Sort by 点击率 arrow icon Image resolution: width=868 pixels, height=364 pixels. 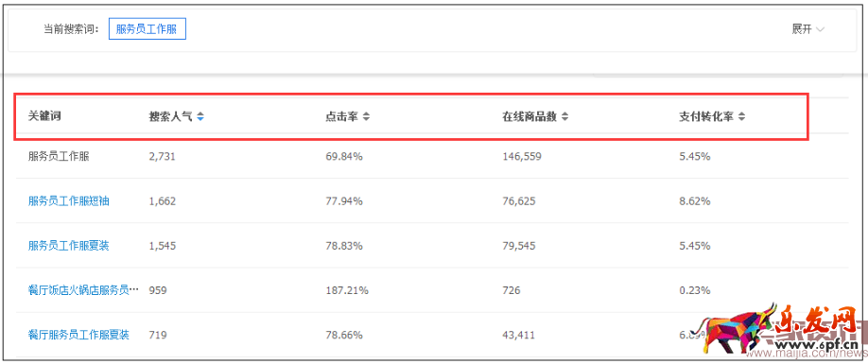pyautogui.click(x=366, y=116)
